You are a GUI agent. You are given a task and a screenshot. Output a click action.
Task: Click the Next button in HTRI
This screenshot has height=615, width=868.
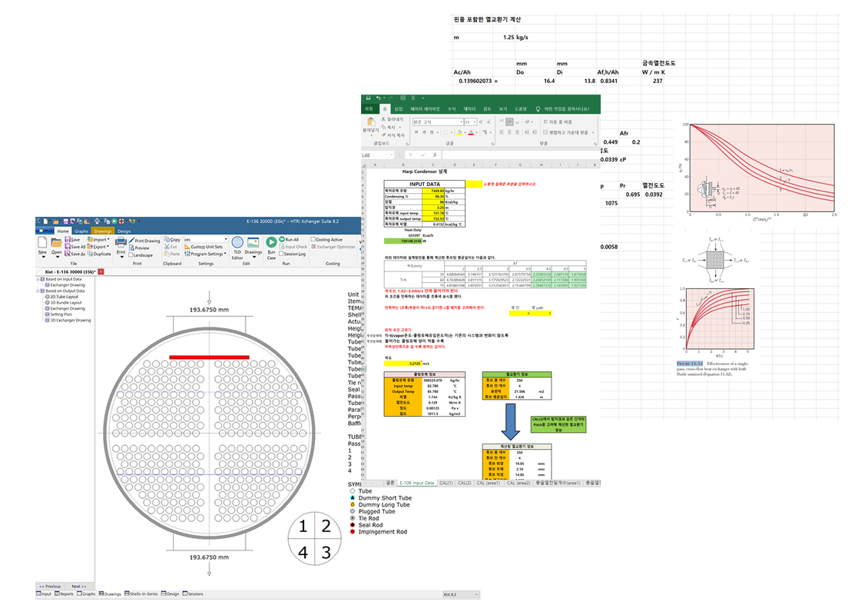click(x=78, y=587)
